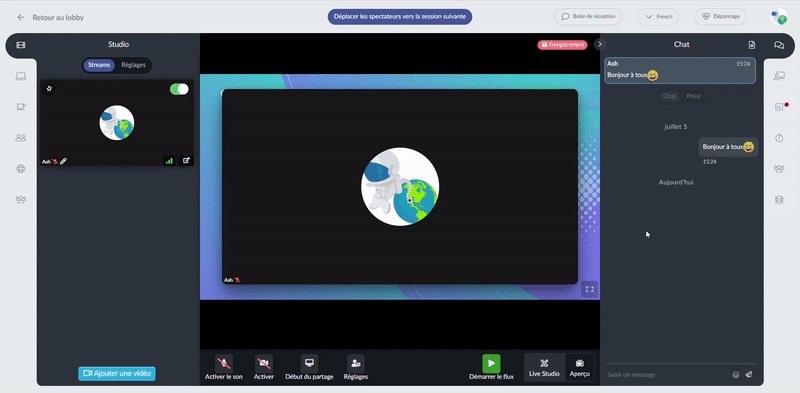
Task: Pin the Ash stream thumbnail
Action: [x=49, y=89]
